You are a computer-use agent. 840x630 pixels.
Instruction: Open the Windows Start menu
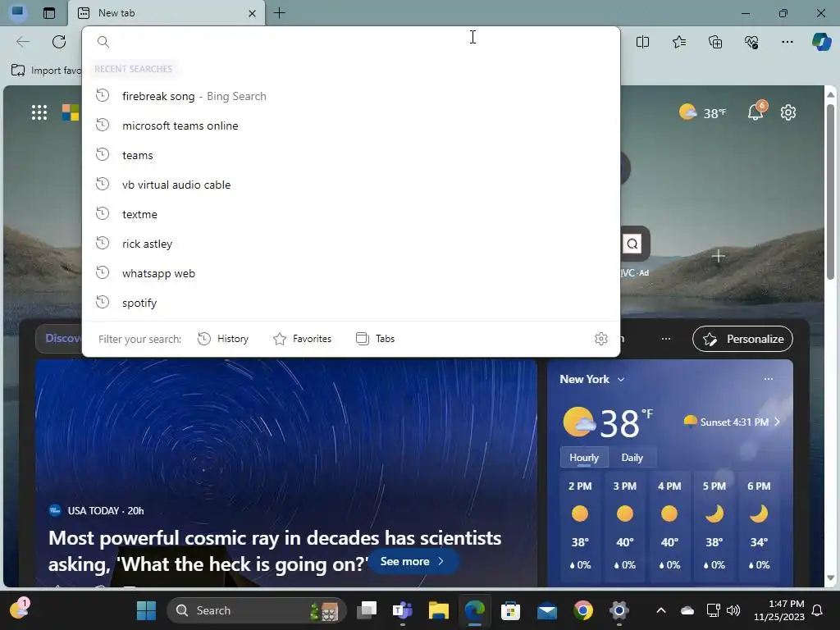point(146,610)
